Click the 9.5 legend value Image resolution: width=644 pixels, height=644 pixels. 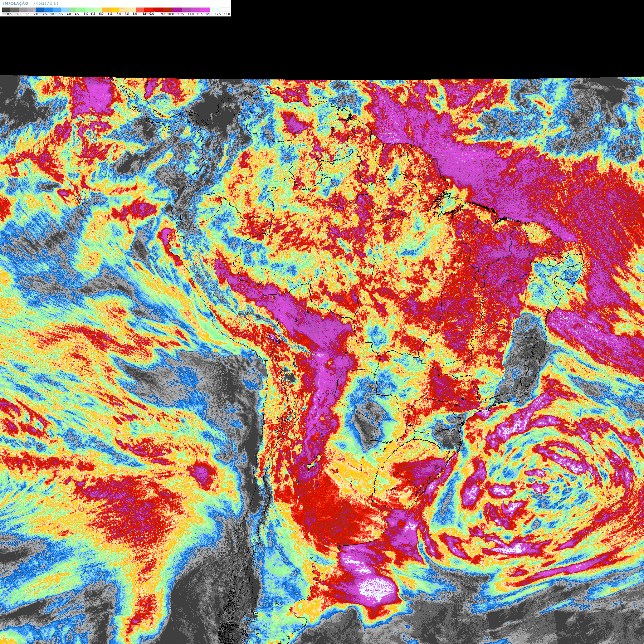point(163,14)
